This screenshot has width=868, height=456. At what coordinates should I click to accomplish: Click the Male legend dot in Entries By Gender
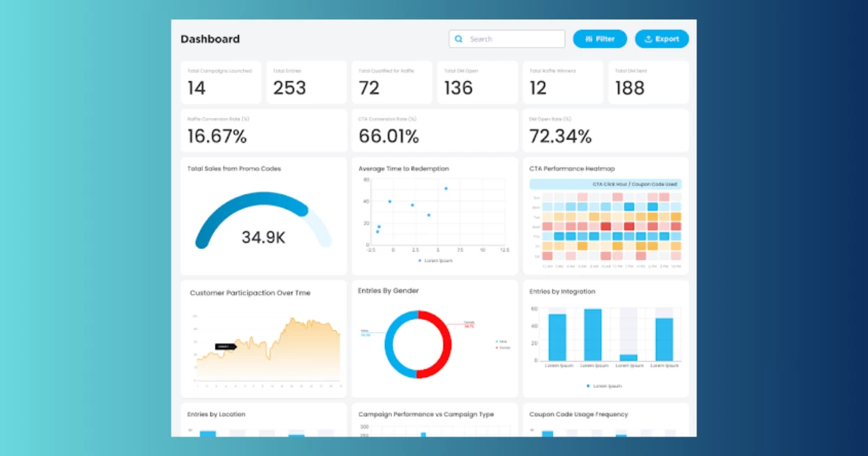coord(496,342)
